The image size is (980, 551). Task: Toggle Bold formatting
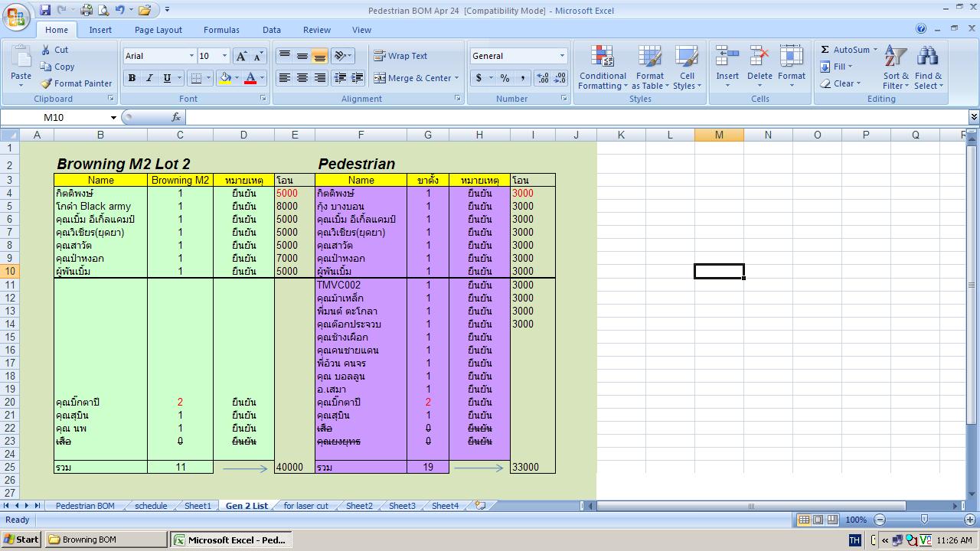coord(132,78)
